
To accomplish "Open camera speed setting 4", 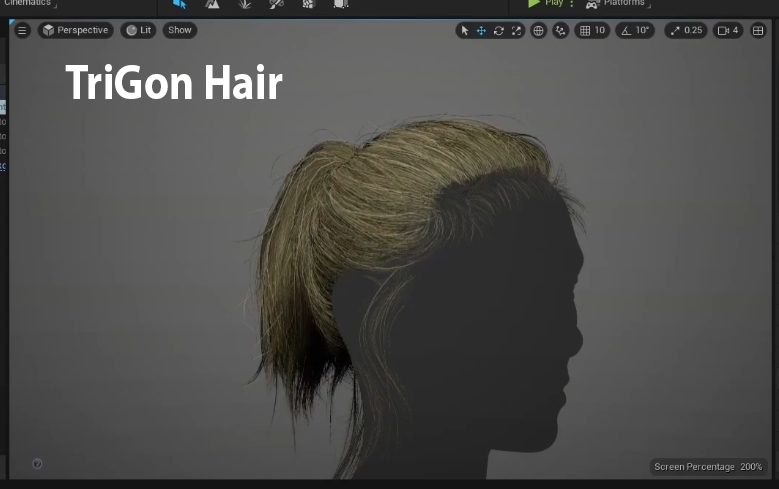I will 728,31.
